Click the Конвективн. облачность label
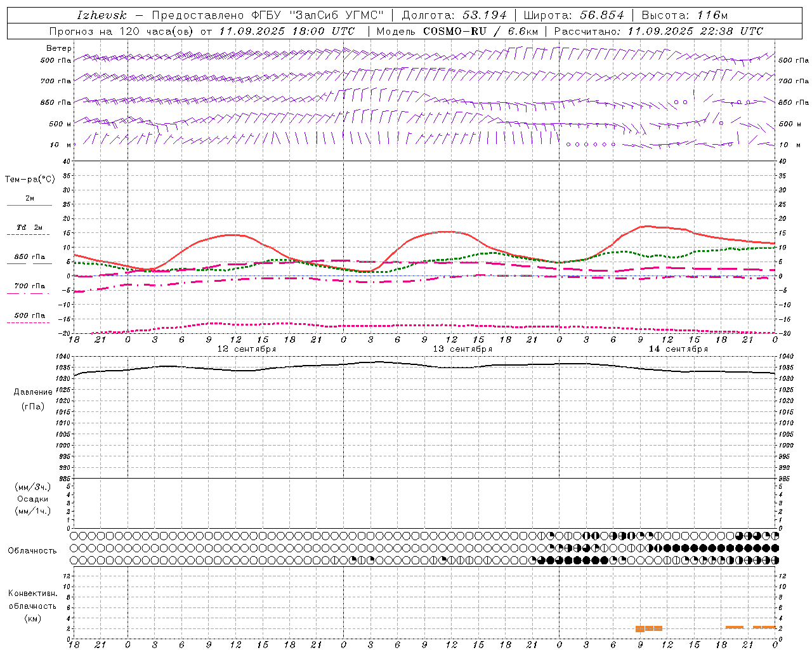Viewport: 812px width, 650px height. (32, 600)
